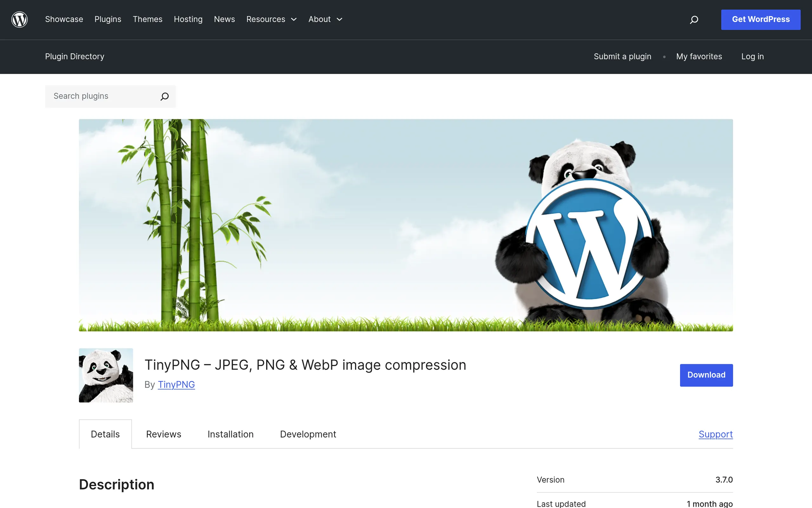Click the plugin title TinyPNG heading
The height and width of the screenshot is (508, 812).
click(x=305, y=365)
